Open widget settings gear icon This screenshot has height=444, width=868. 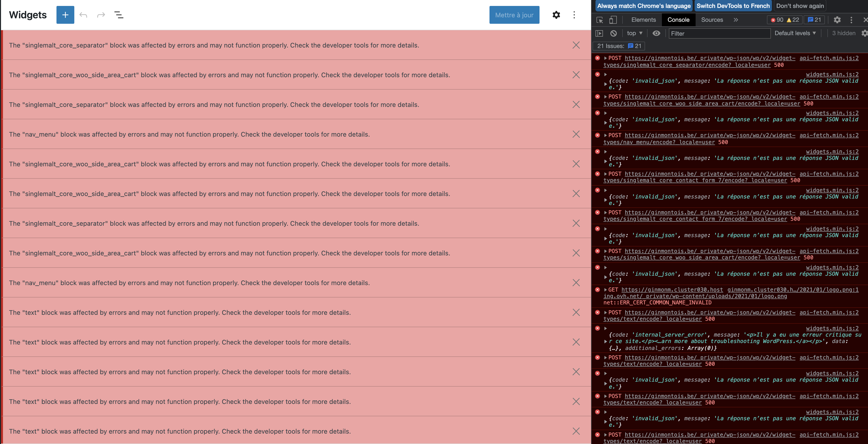[x=556, y=15]
